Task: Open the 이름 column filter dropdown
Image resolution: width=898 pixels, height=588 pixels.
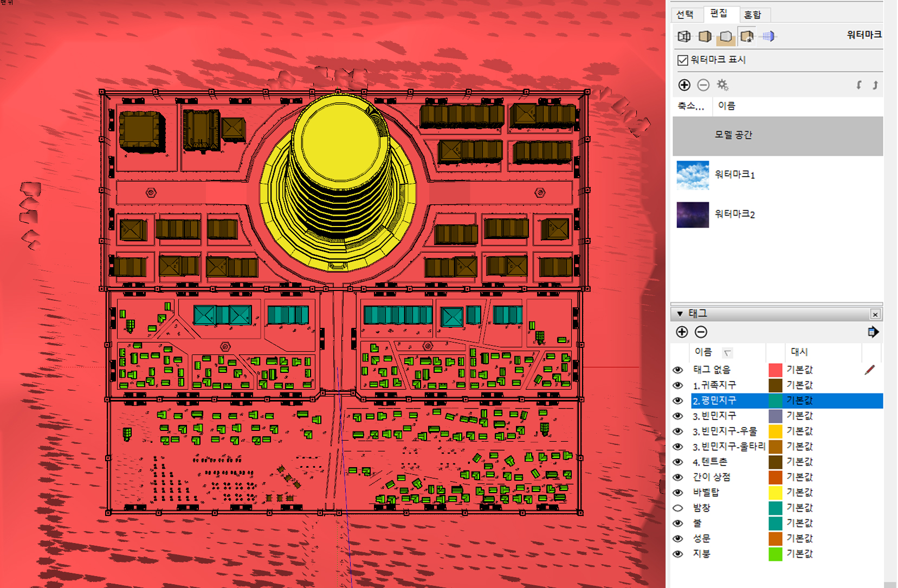Action: point(727,353)
